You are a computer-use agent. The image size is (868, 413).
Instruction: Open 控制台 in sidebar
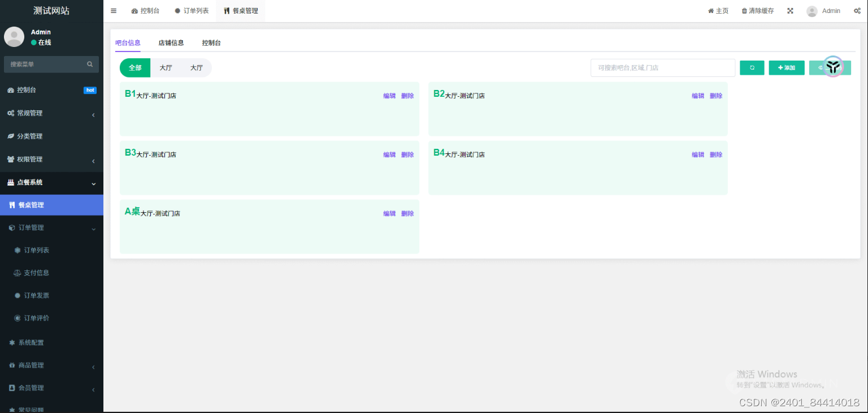(51, 90)
